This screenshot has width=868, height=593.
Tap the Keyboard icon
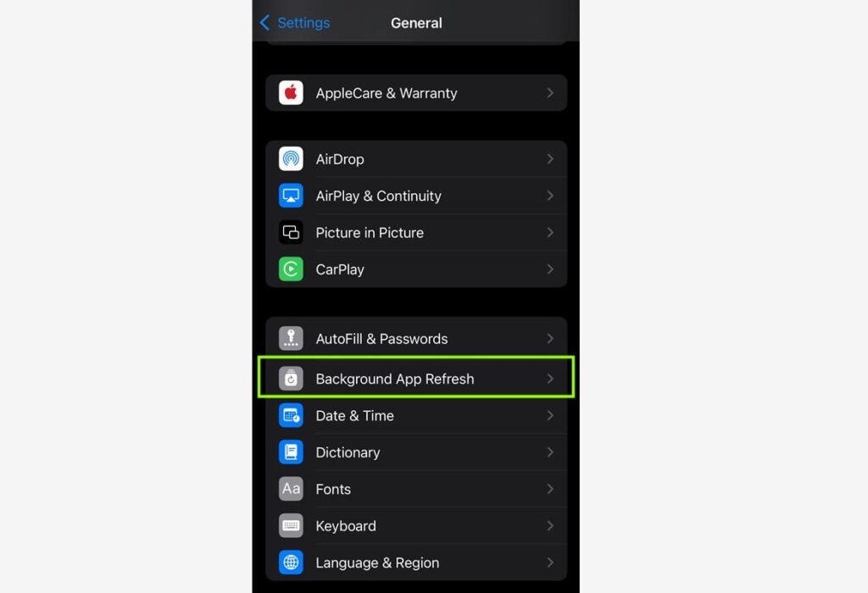(x=291, y=525)
